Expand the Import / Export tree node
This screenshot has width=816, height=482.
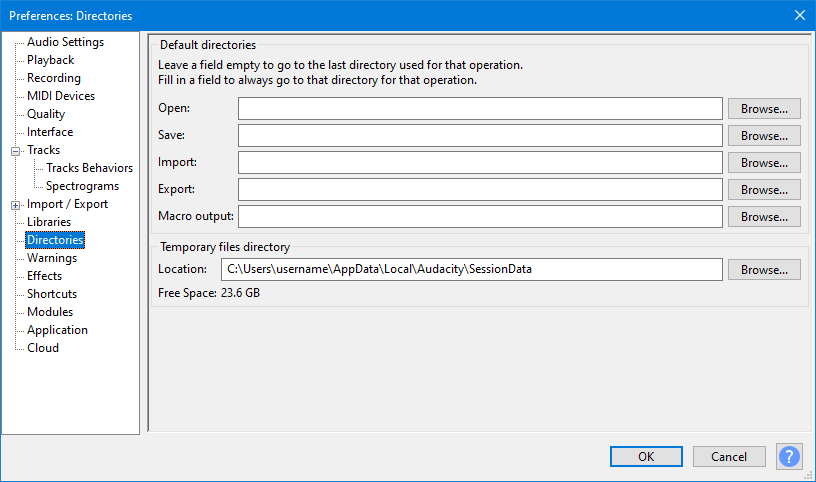click(x=16, y=205)
